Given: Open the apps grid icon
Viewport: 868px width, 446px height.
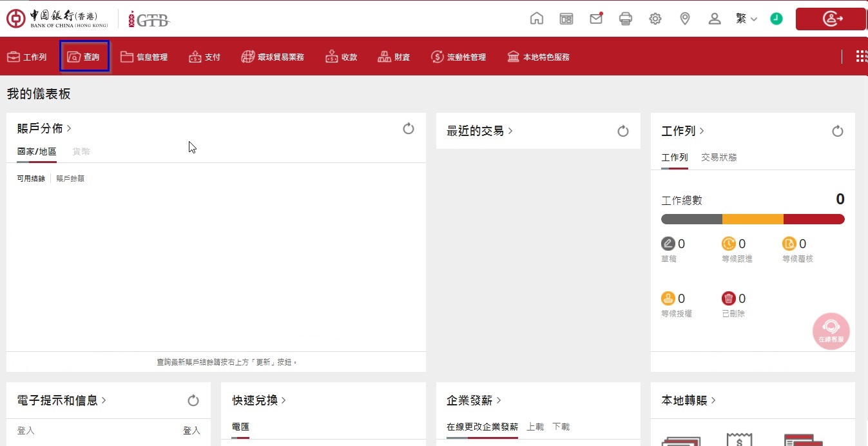Looking at the screenshot, I should [861, 57].
